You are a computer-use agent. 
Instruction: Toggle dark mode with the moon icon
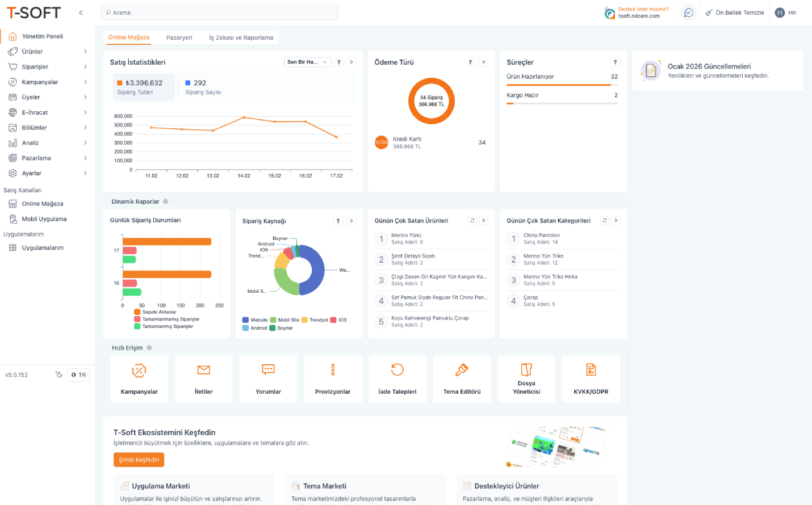point(59,374)
